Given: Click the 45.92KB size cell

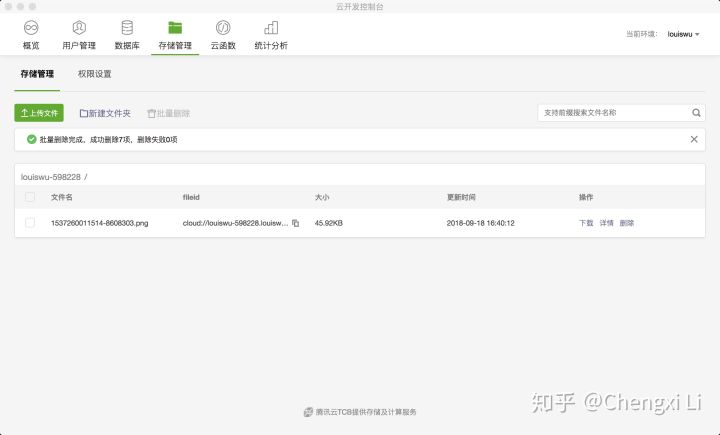Looking at the screenshot, I should click(329, 223).
